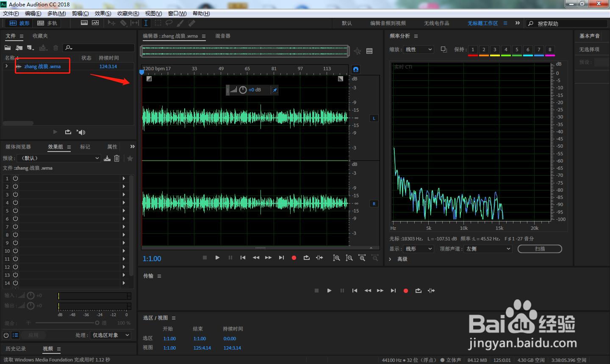
Task: Toggle loop playback in Files panel
Action: tap(68, 132)
